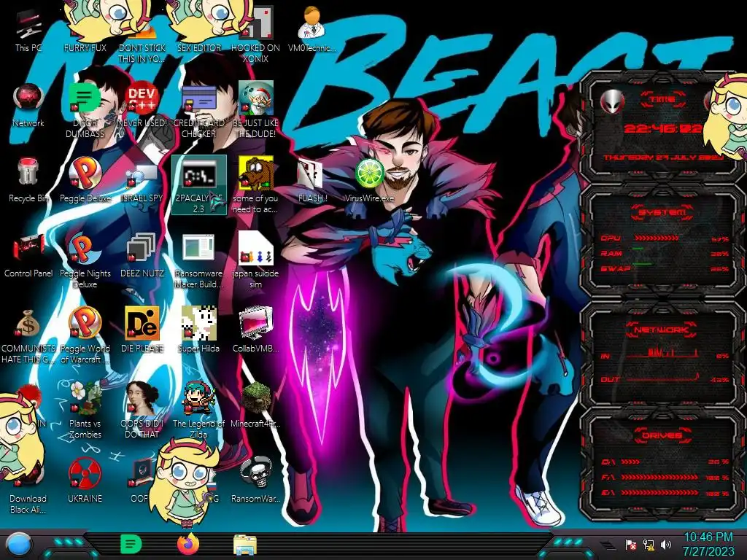The width and height of the screenshot is (747, 560).
Task: Open the Network desktop icon
Action: click(28, 105)
